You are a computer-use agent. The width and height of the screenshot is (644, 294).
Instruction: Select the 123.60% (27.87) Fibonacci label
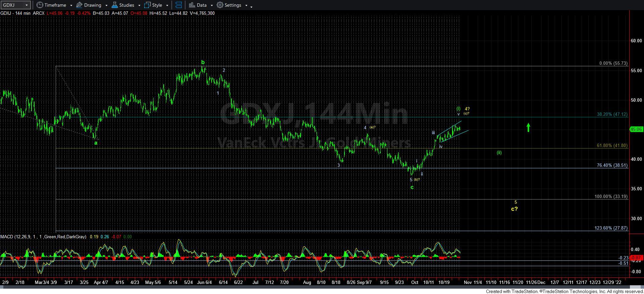611,228
